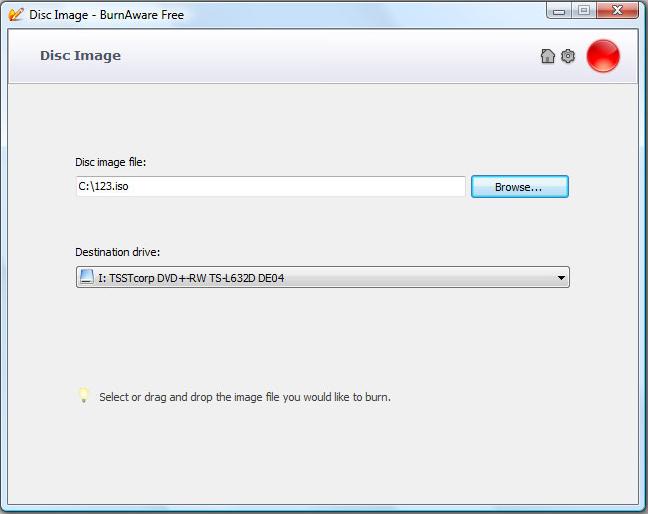This screenshot has height=514, width=648.
Task: Close the BurnAware Free window
Action: pyautogui.click(x=617, y=11)
